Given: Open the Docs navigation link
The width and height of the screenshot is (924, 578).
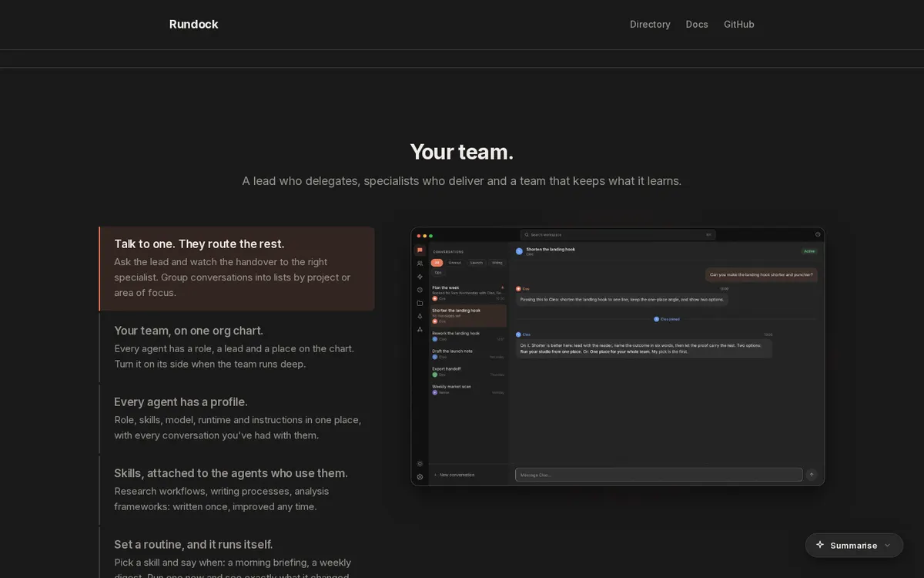Looking at the screenshot, I should coord(697,24).
